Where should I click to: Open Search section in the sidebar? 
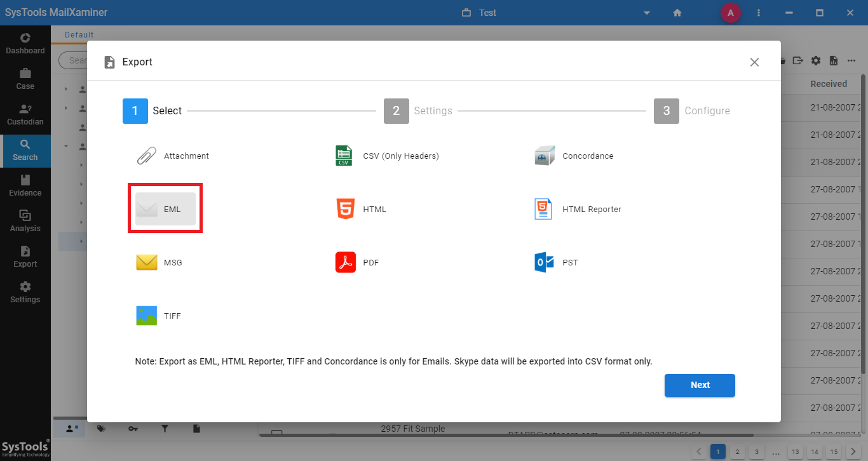click(x=25, y=150)
